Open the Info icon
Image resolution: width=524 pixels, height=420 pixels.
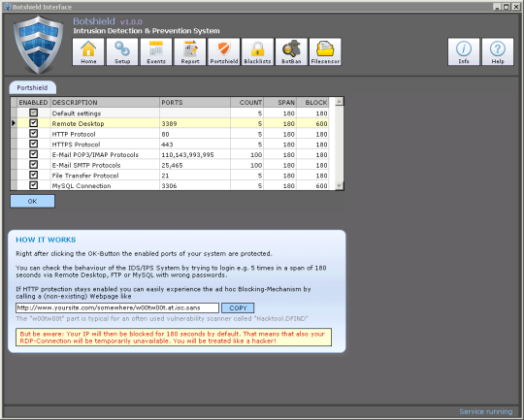(464, 51)
